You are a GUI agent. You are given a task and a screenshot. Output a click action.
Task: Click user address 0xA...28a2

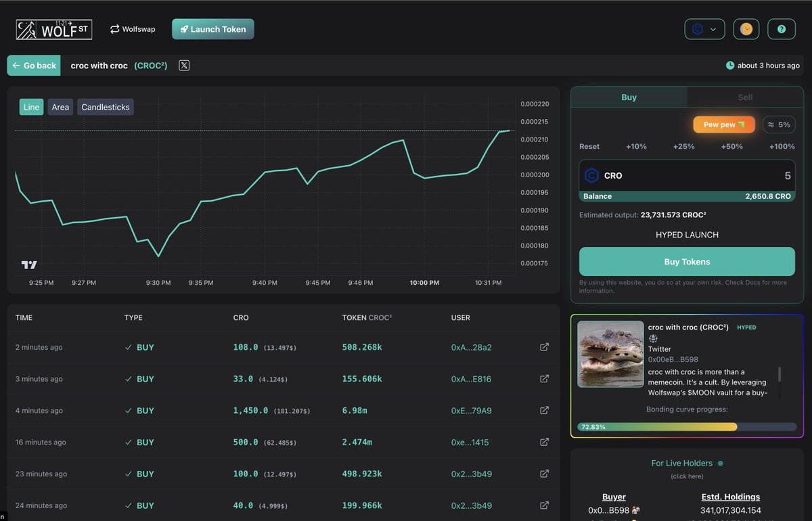[472, 347]
